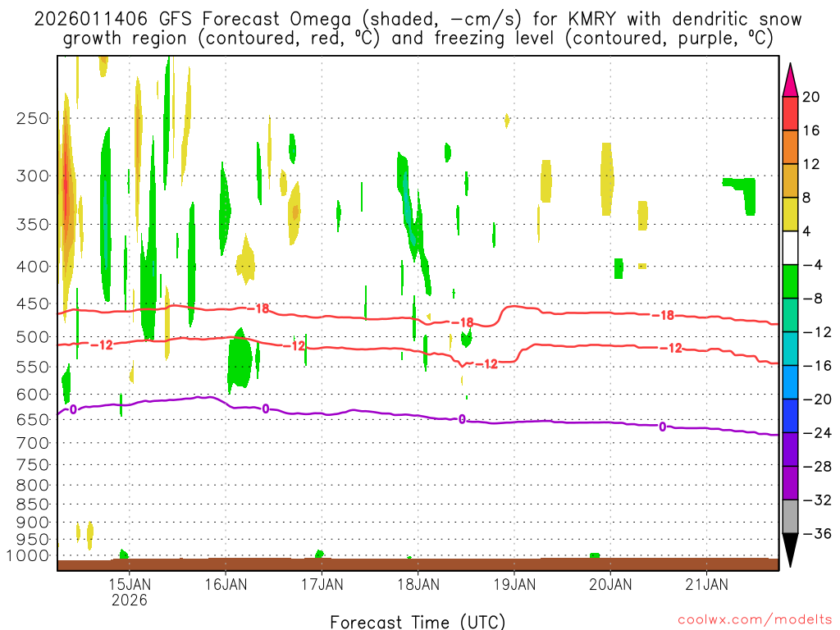Click the 2026 year label under 15JAN
The width and height of the screenshot is (840, 630).
[x=129, y=600]
